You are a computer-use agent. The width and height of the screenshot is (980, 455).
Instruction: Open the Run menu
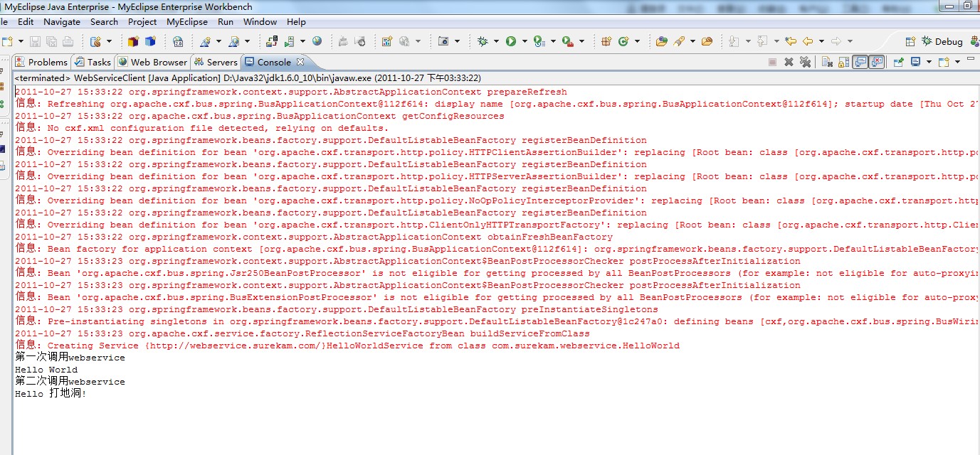click(x=226, y=21)
